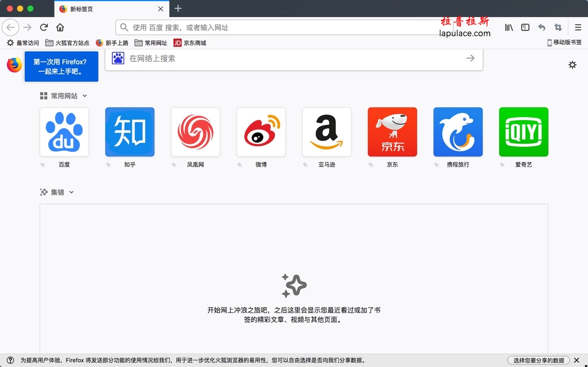Click the Library icon in toolbar
The width and height of the screenshot is (588, 367).
(508, 27)
